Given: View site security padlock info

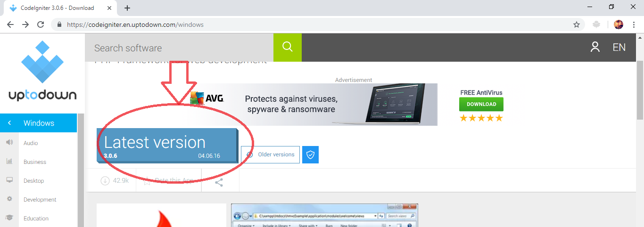Looking at the screenshot, I should click(59, 24).
